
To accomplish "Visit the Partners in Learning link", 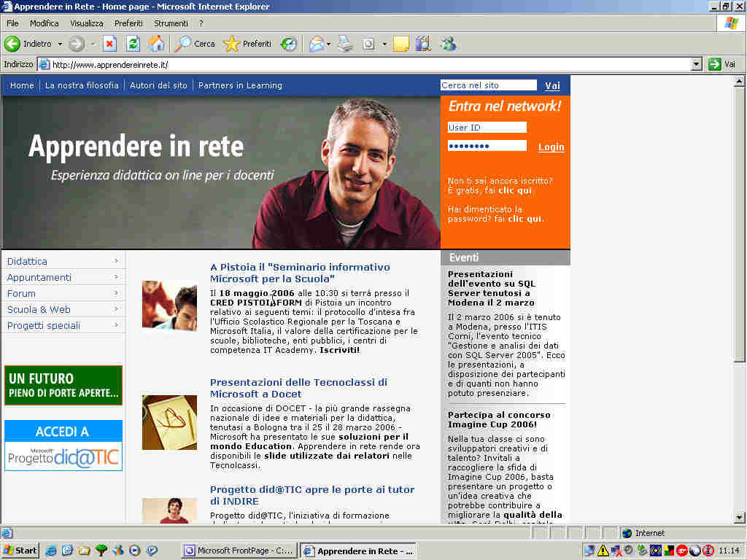I will tap(240, 85).
